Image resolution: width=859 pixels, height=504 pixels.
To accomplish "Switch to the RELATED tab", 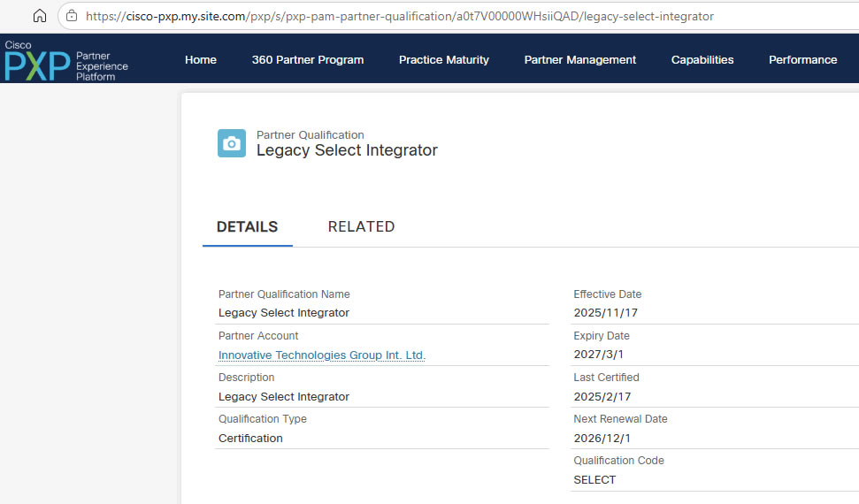I will [x=361, y=226].
